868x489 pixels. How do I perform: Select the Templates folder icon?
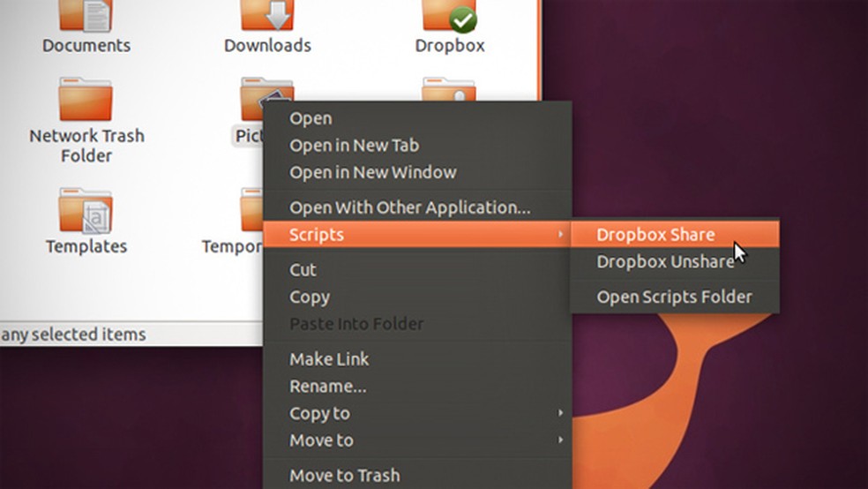(x=86, y=210)
